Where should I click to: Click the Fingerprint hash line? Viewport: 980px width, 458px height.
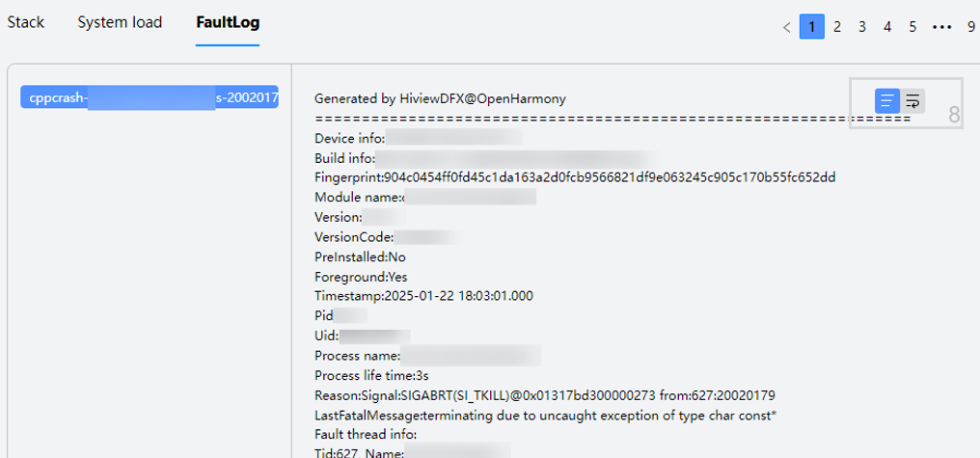[575, 177]
